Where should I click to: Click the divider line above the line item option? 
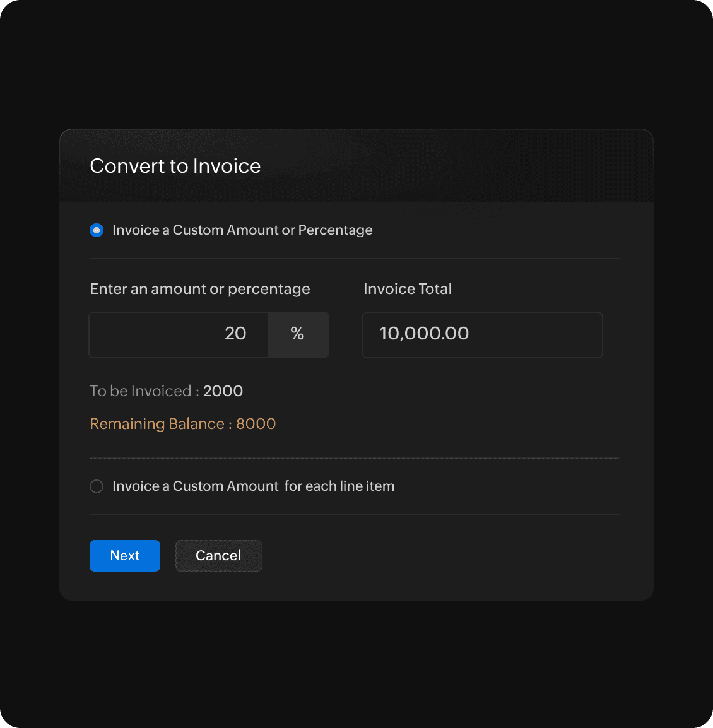(x=355, y=458)
